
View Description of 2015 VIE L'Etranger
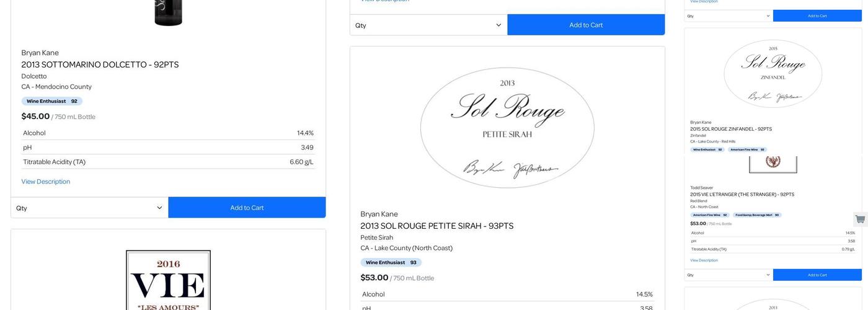pyautogui.click(x=704, y=260)
